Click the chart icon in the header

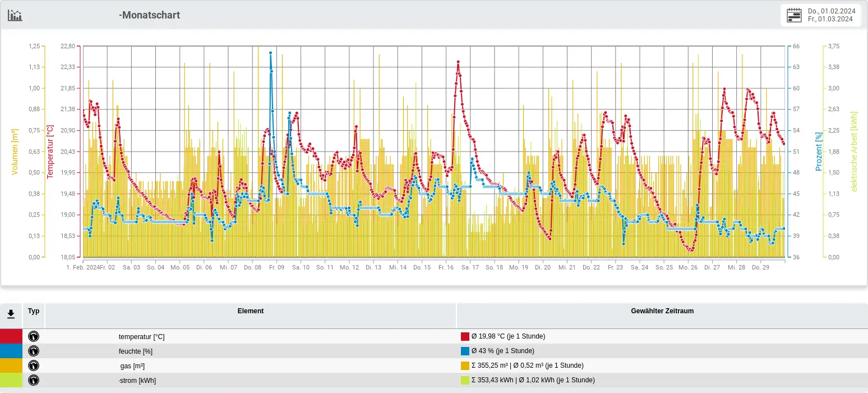15,15
